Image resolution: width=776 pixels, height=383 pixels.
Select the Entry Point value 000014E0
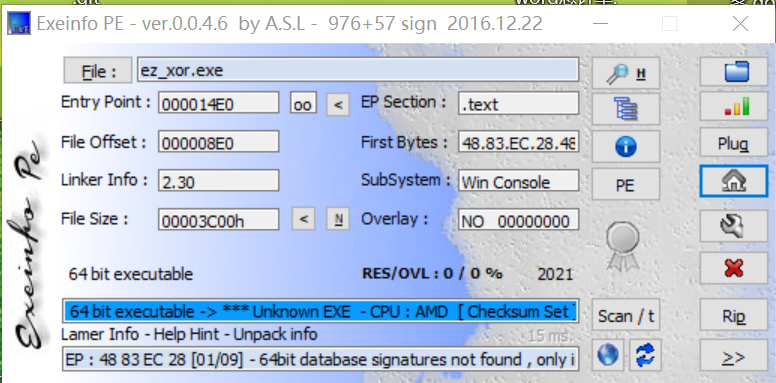point(219,103)
